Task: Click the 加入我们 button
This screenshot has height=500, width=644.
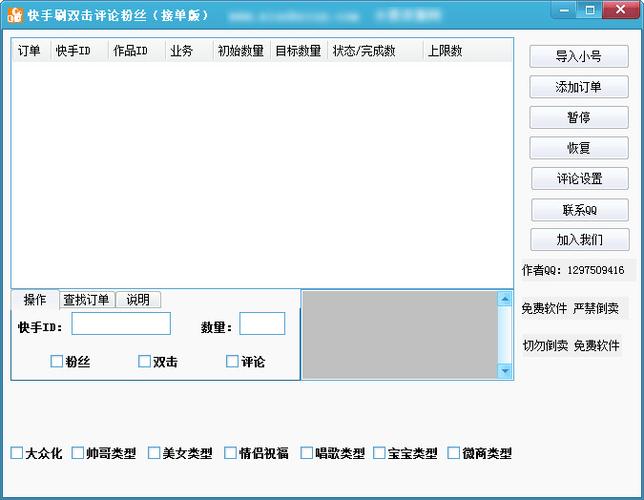Action: [580, 240]
